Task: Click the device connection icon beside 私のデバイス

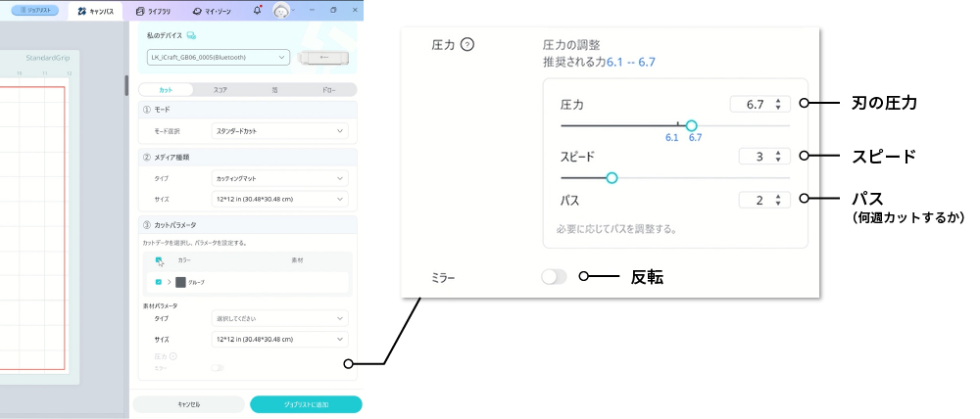Action: point(191,35)
